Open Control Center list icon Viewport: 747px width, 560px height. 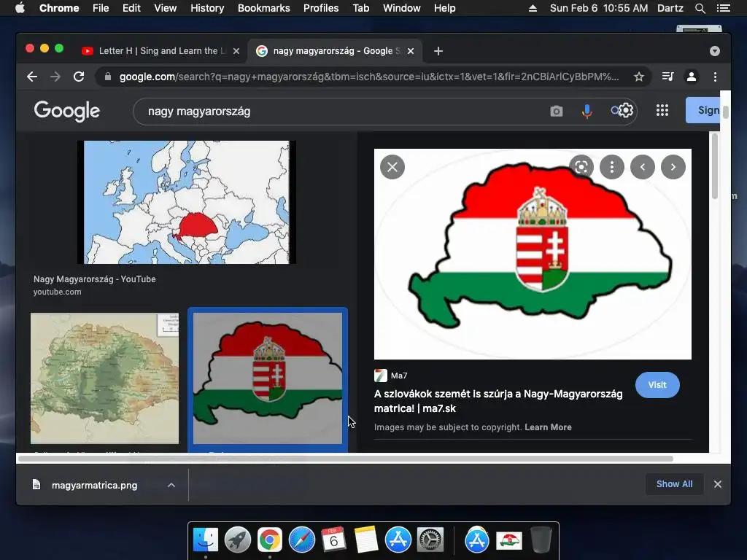tap(724, 8)
